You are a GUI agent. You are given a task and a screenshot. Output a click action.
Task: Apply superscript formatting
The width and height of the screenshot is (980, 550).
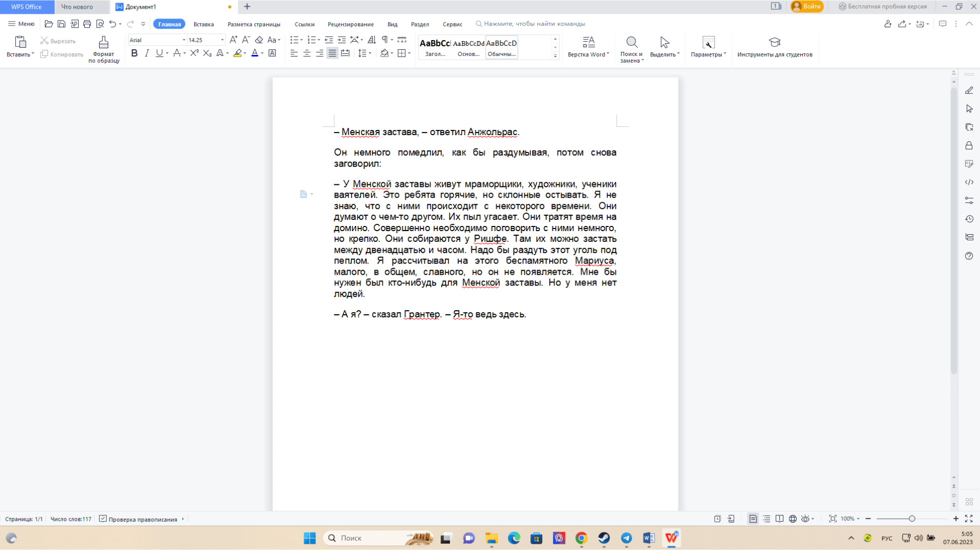[194, 53]
